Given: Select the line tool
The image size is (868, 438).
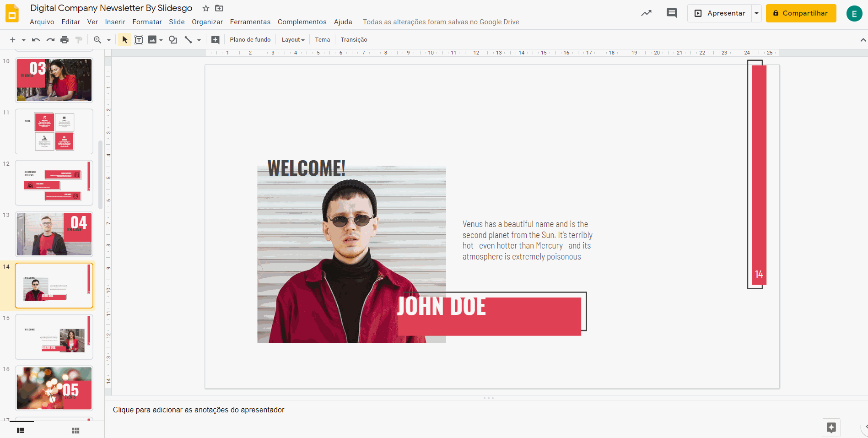Looking at the screenshot, I should point(188,40).
